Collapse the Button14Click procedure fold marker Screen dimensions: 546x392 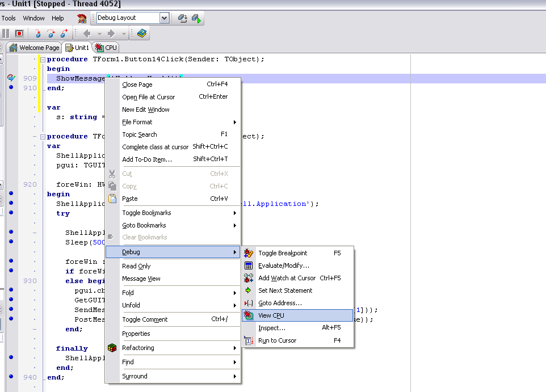(43, 59)
